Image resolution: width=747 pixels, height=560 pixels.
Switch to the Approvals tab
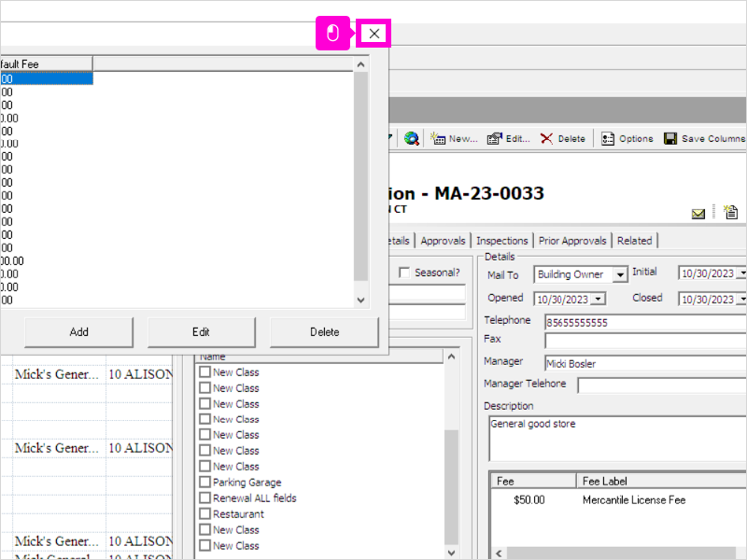tap(443, 241)
